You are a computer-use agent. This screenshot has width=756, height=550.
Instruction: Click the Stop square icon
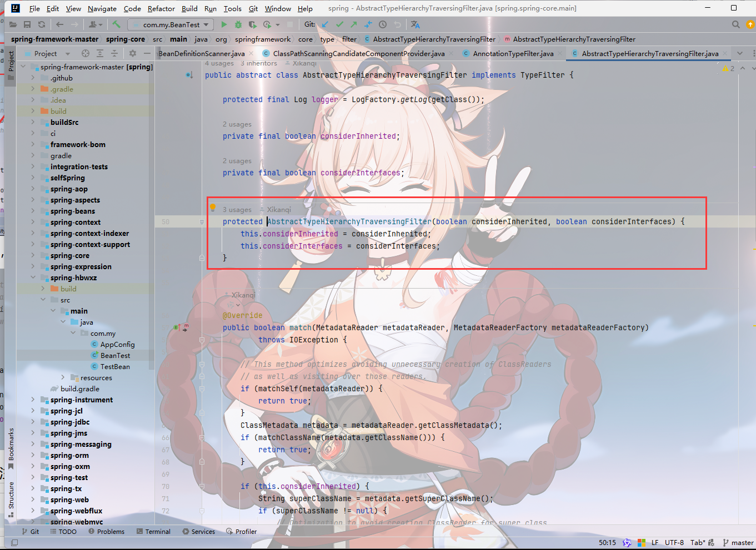(x=291, y=24)
